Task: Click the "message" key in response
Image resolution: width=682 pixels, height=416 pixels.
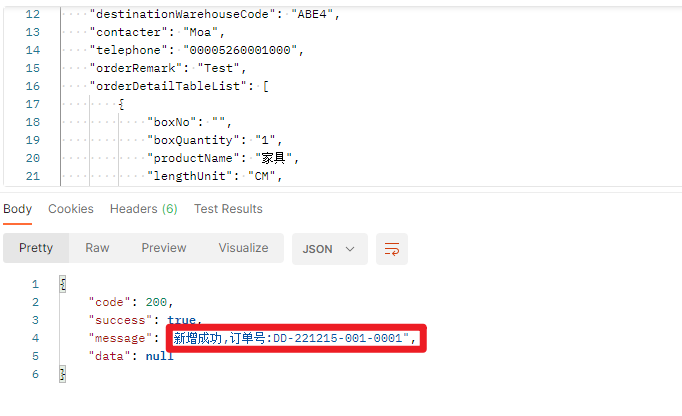Action: point(120,338)
